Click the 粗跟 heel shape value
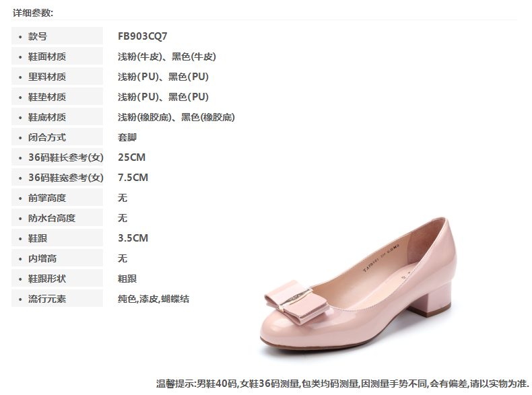Image resolution: width=532 pixels, height=395 pixels. click(127, 279)
